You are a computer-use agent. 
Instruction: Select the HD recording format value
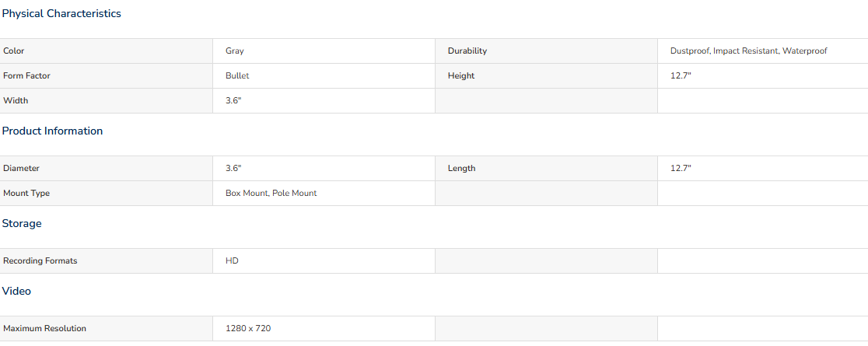click(x=232, y=260)
